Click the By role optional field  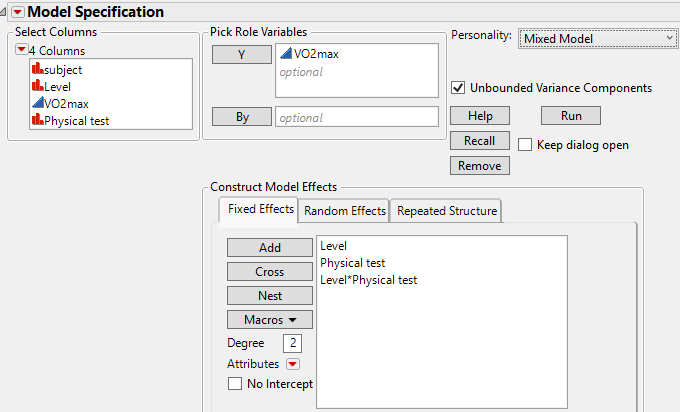pyautogui.click(x=356, y=117)
